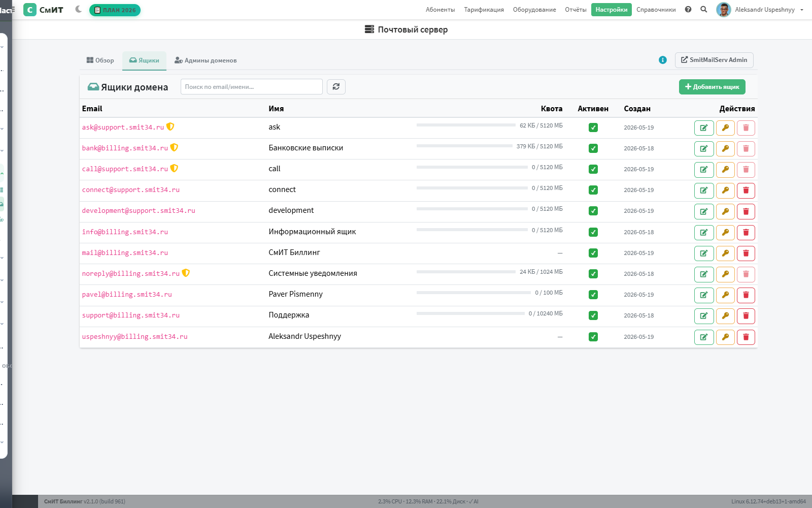
Task: Open the search magnifier in top bar
Action: (x=704, y=9)
